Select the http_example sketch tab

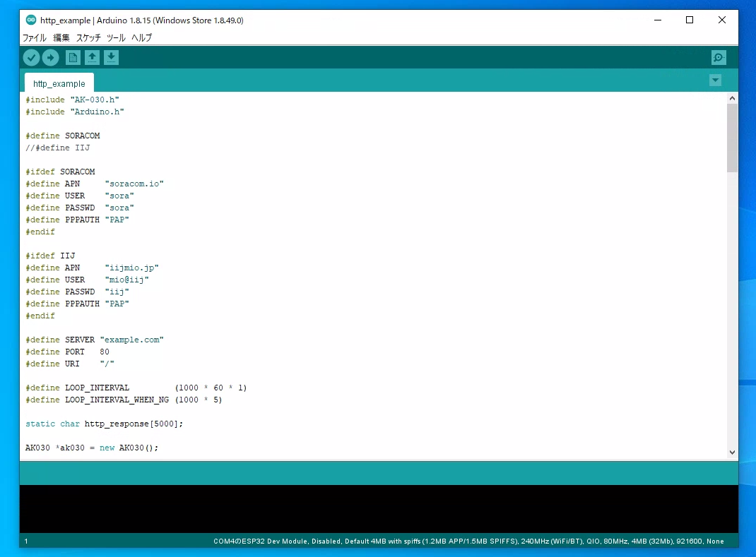point(59,83)
